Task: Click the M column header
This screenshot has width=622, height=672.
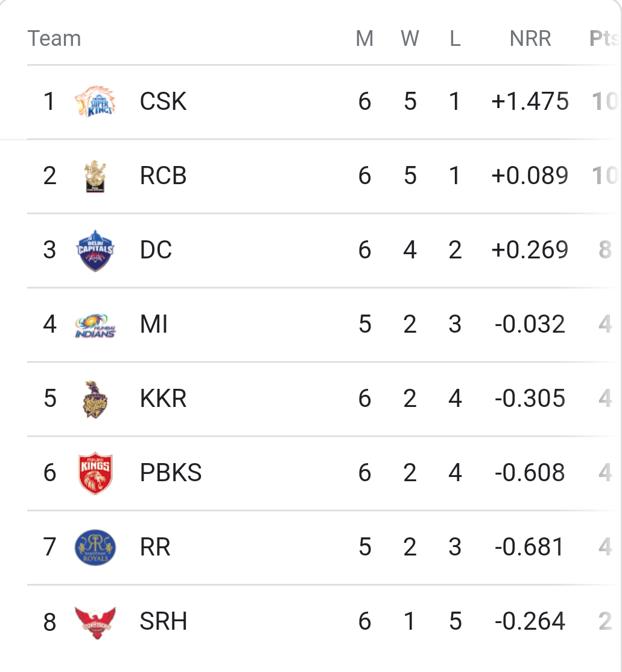Action: coord(364,39)
